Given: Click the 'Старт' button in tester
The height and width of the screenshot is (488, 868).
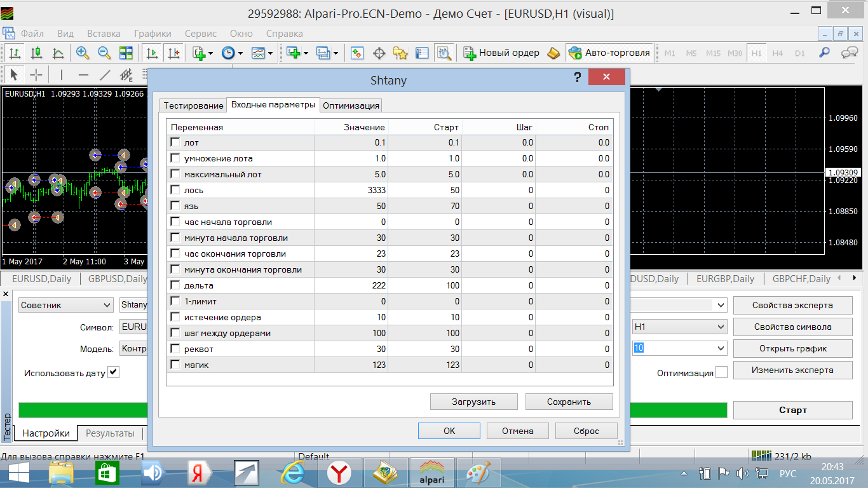Looking at the screenshot, I should (x=793, y=410).
